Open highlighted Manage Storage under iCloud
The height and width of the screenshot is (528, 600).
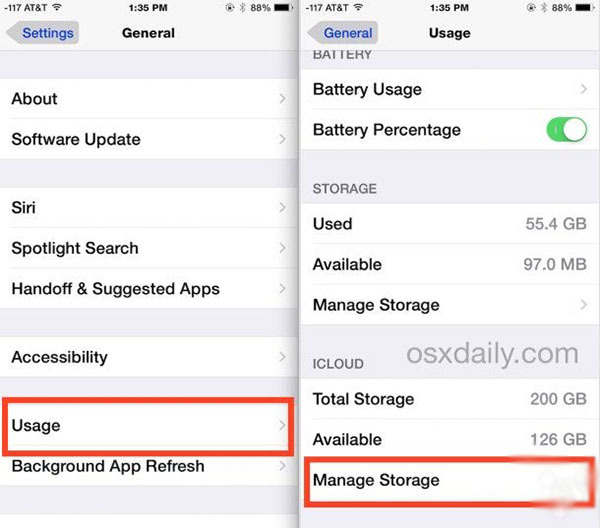click(450, 481)
